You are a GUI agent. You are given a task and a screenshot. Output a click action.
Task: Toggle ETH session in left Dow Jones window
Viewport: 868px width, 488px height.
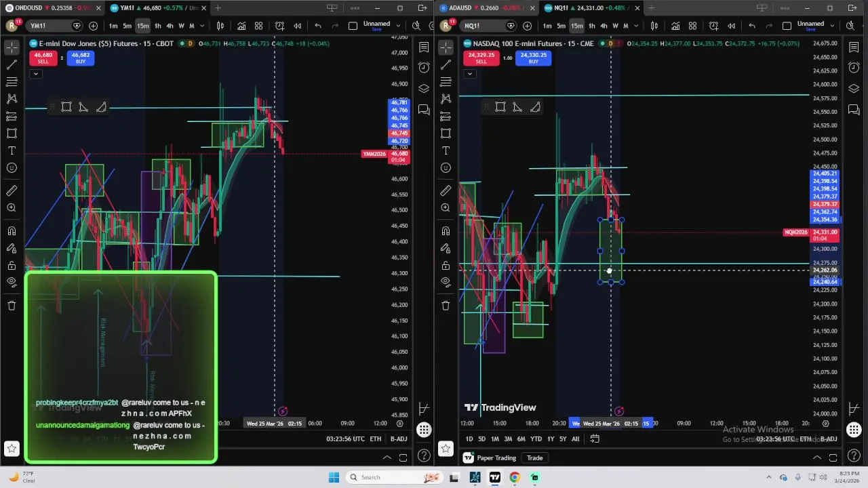pos(375,439)
